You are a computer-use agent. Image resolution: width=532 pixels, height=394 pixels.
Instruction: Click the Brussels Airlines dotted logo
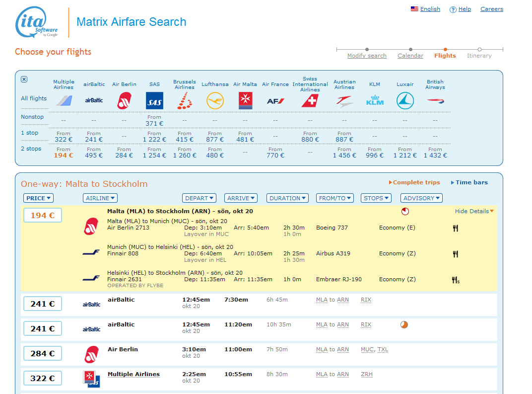(x=185, y=101)
